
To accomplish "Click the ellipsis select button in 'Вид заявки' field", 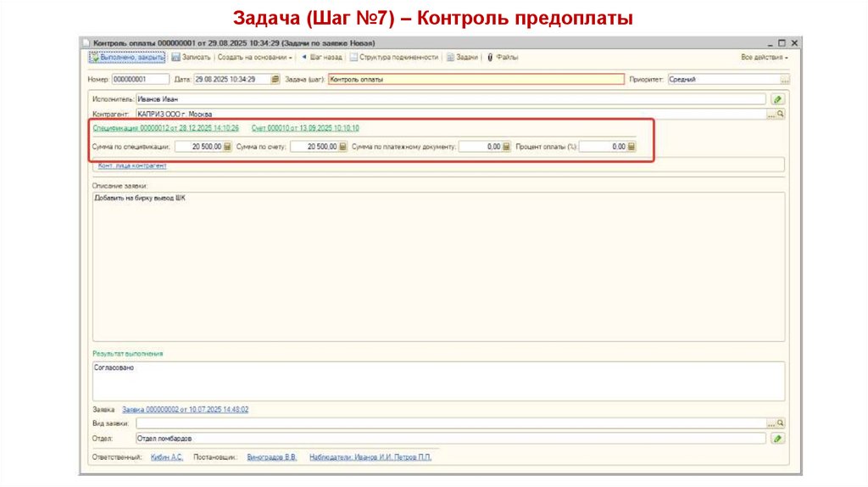I will tap(771, 423).
